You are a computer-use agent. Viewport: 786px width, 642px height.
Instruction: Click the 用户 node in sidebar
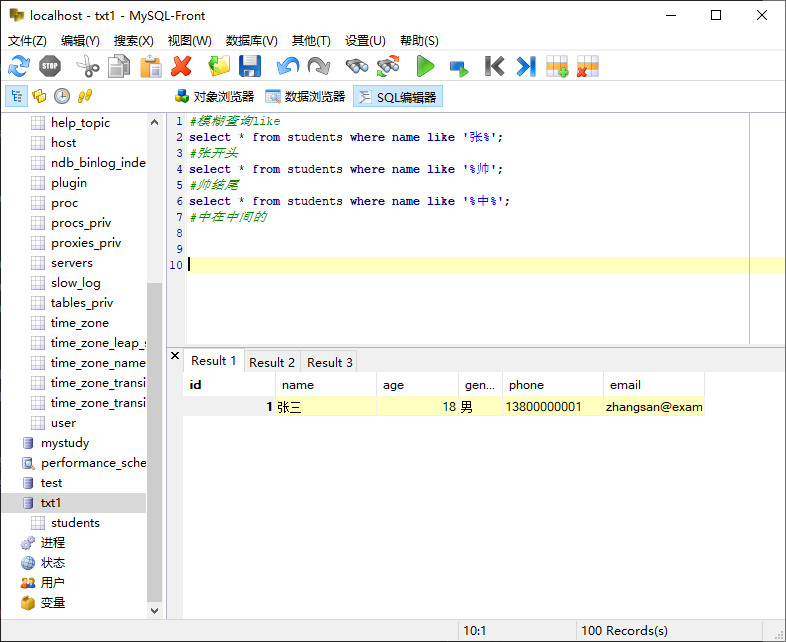[53, 583]
